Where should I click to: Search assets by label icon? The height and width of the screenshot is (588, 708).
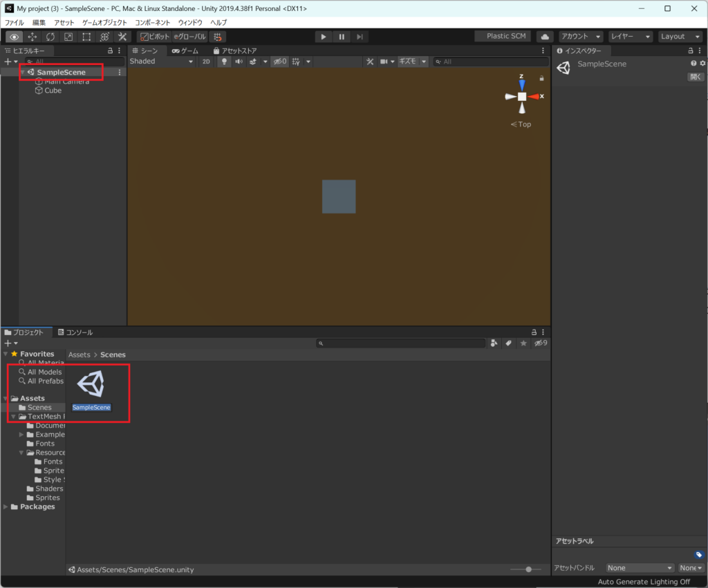click(508, 343)
